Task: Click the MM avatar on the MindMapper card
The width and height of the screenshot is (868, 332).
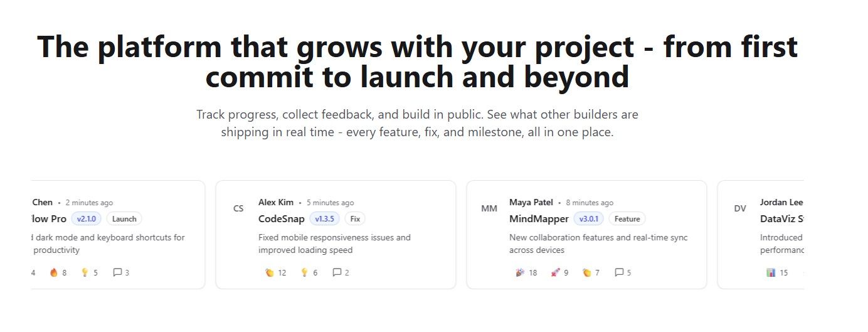Action: 489,208
